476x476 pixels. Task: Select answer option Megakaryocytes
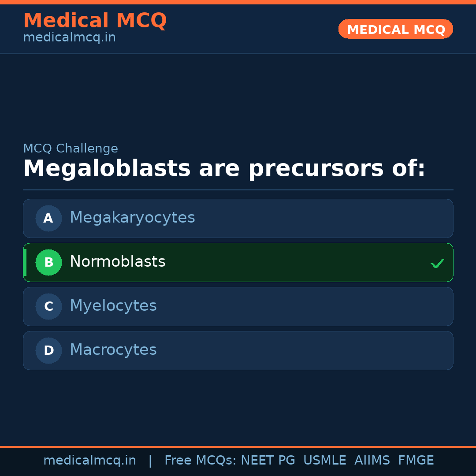238,218
